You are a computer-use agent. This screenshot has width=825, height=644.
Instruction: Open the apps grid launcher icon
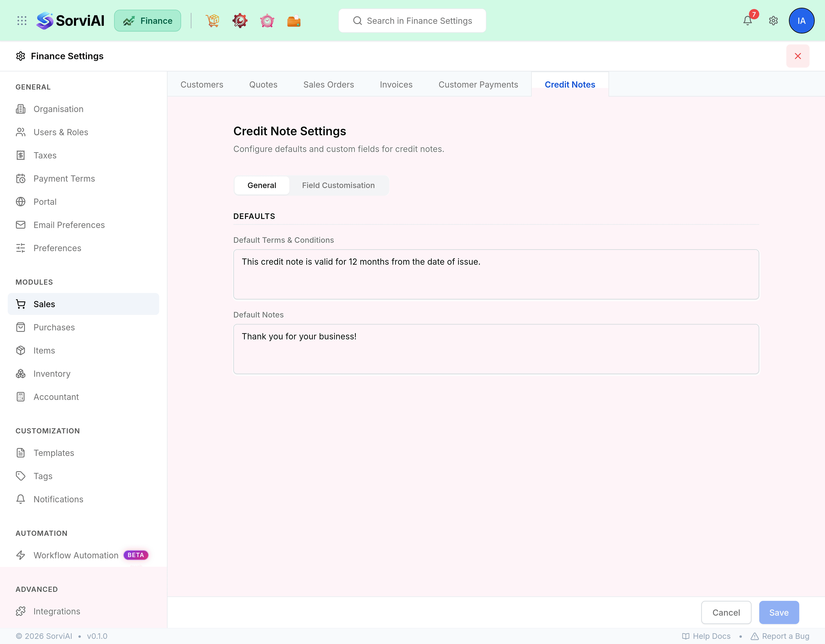(22, 21)
